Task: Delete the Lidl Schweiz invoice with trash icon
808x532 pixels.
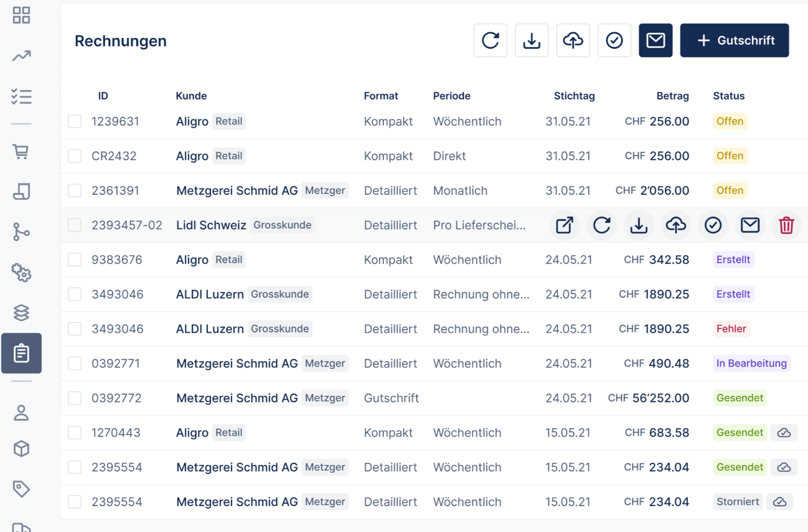Action: (x=786, y=225)
